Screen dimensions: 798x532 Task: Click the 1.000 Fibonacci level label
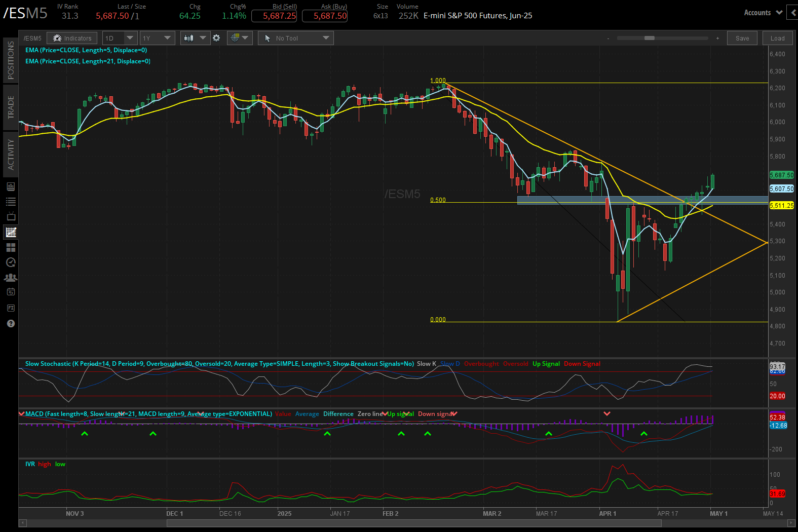click(x=438, y=81)
